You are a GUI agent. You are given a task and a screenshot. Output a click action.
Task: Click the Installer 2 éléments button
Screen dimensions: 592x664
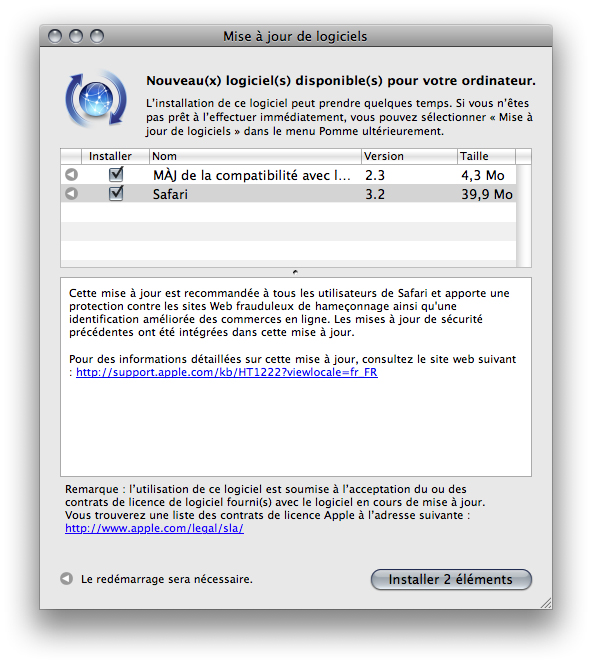451,579
